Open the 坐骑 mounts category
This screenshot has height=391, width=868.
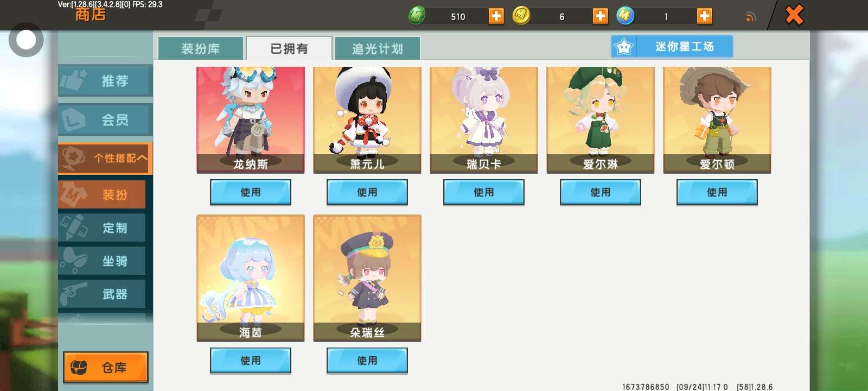click(x=102, y=261)
